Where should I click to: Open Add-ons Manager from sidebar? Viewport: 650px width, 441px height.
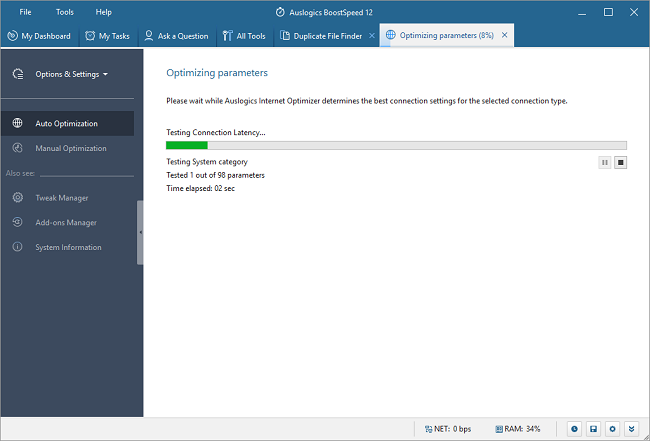pos(67,223)
